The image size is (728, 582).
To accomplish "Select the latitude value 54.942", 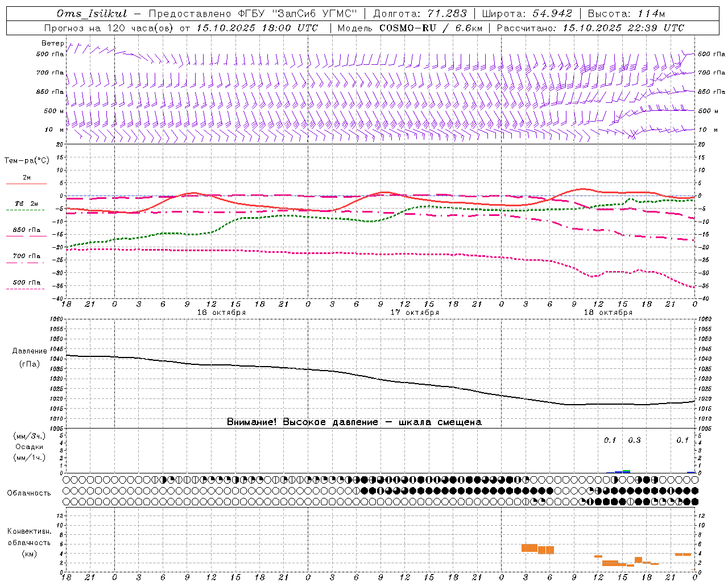I will pos(552,14).
